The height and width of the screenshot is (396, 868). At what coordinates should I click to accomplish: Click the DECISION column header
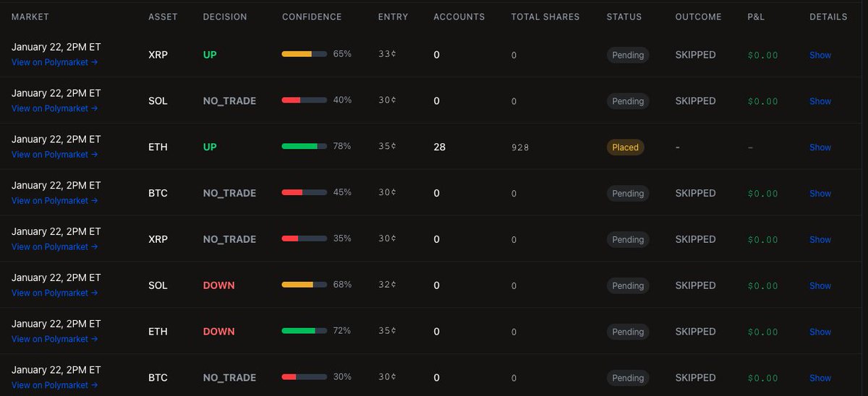pos(225,17)
